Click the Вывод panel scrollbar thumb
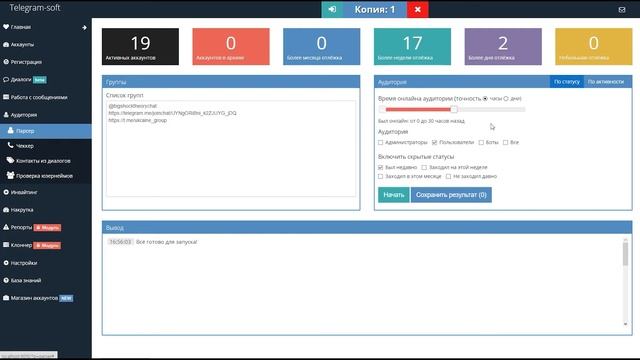The width and height of the screenshot is (640, 360). click(x=625, y=254)
